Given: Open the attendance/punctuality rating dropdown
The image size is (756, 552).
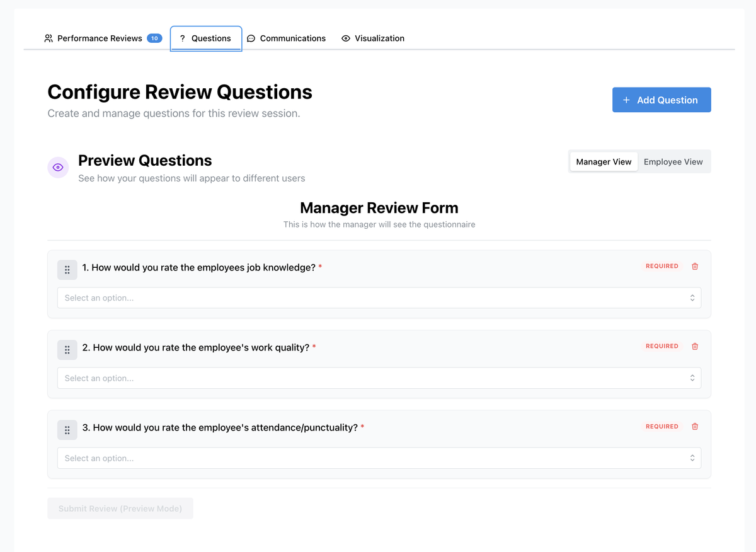Looking at the screenshot, I should tap(379, 458).
